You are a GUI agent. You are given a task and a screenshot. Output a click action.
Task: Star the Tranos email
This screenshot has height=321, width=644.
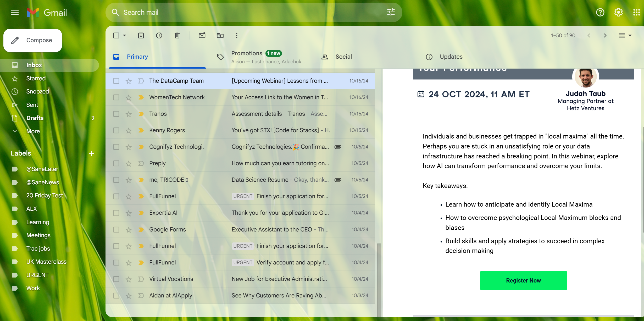[129, 114]
